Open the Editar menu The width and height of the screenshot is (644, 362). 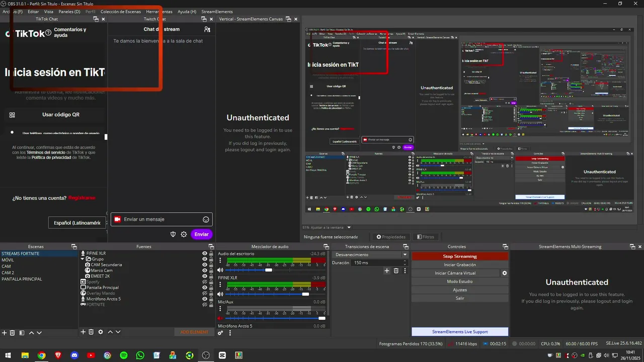pos(33,11)
